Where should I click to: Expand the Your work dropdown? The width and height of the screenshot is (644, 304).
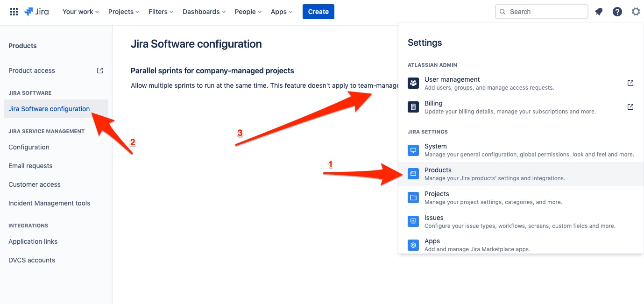[x=80, y=12]
